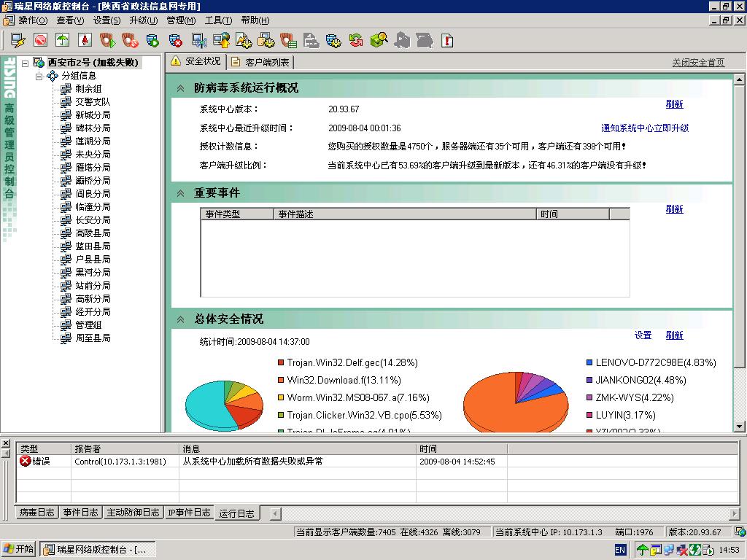747x560 pixels.
Task: Switch to the 主动防御日志 tab
Action: click(133, 513)
